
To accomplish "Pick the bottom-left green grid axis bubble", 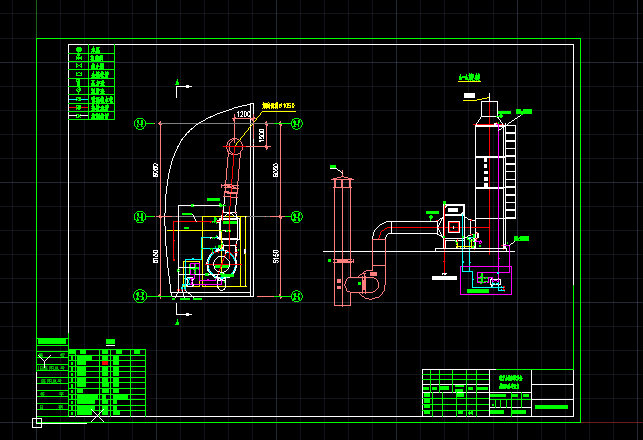I will pos(140,296).
